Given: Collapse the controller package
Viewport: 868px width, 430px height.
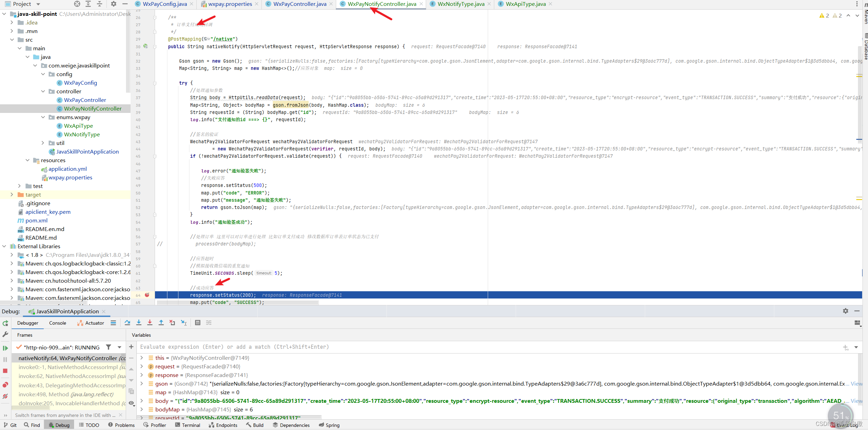Looking at the screenshot, I should (x=43, y=91).
